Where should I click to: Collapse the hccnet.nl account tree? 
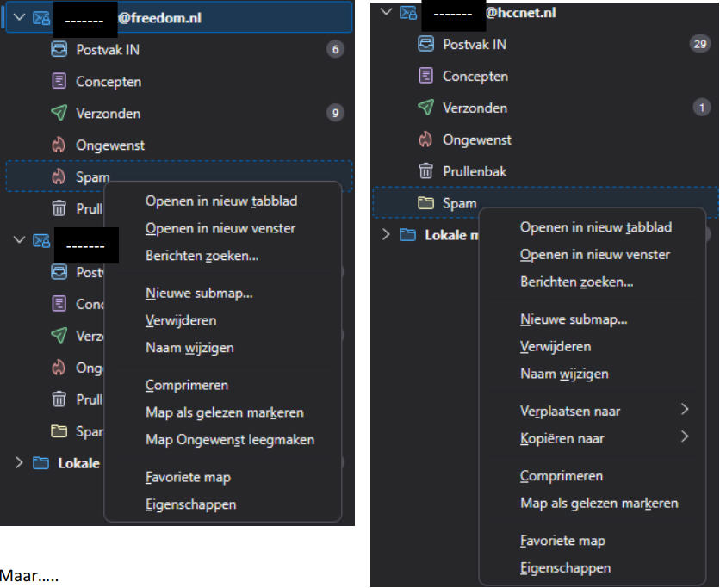[385, 12]
